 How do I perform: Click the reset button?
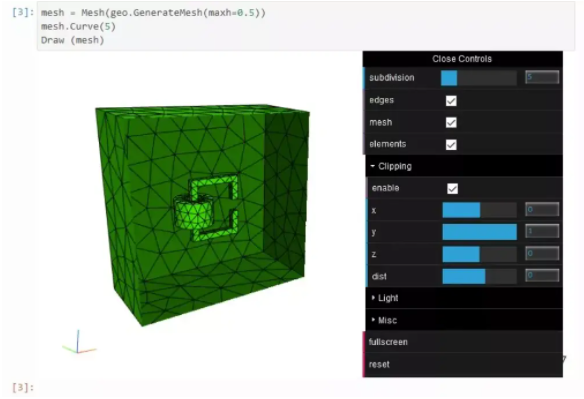463,364
